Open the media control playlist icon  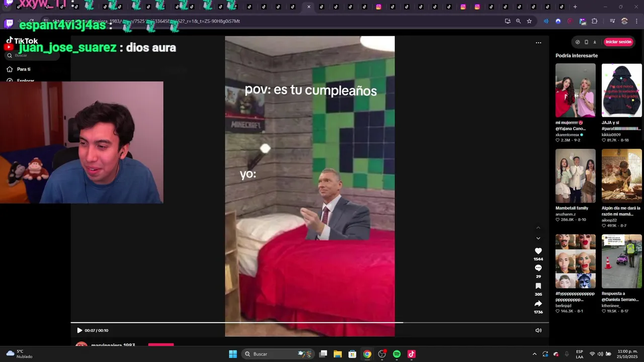point(612,21)
